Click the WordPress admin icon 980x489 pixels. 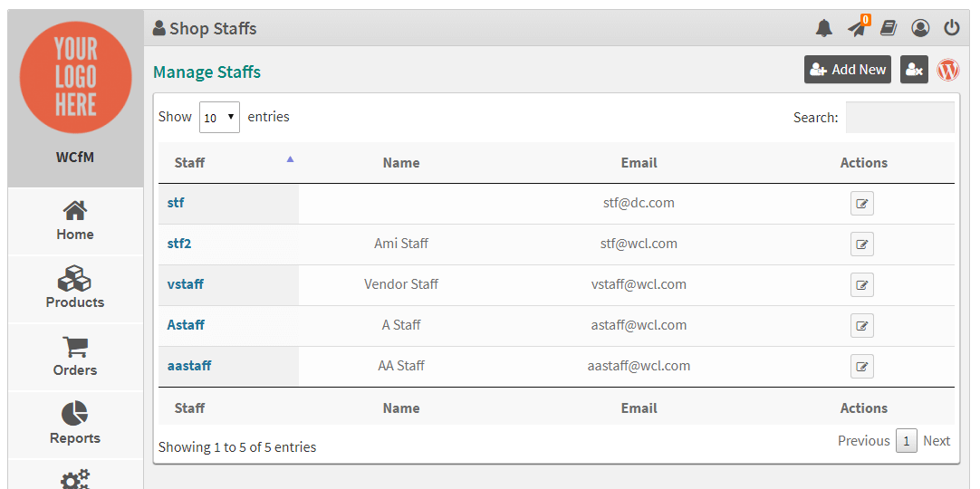[x=948, y=70]
